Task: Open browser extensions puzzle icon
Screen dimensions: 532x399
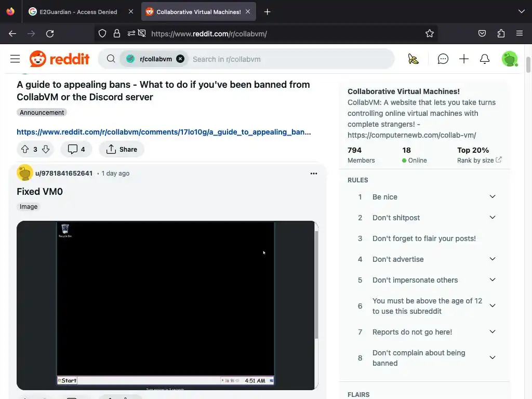Action: 501,34
